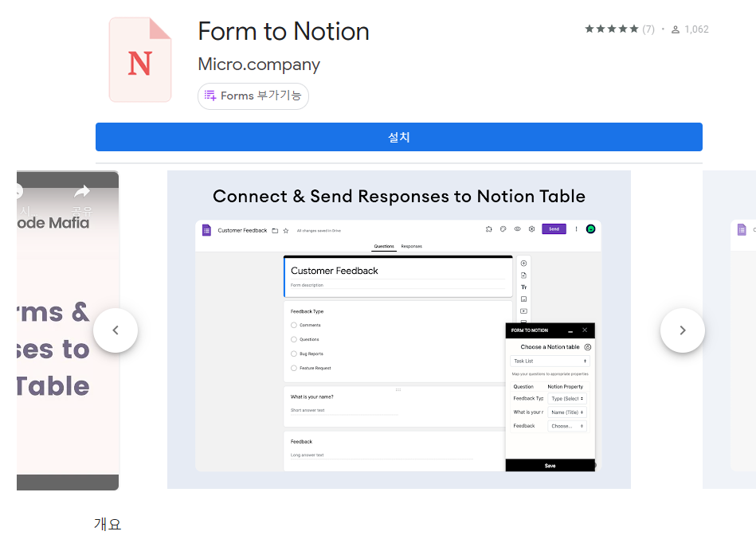Screen dimensions: 756x543
Task: Switch to the Questions tab in preview
Action: 384,246
